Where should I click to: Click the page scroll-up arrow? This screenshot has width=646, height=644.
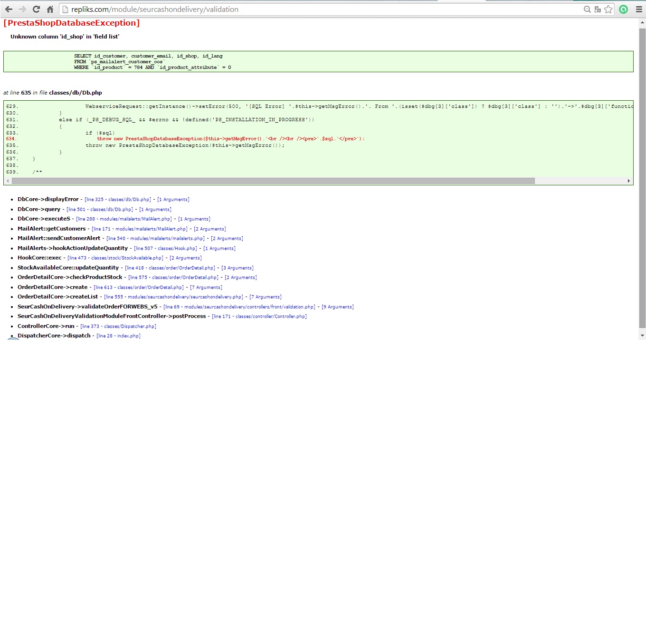click(x=642, y=22)
